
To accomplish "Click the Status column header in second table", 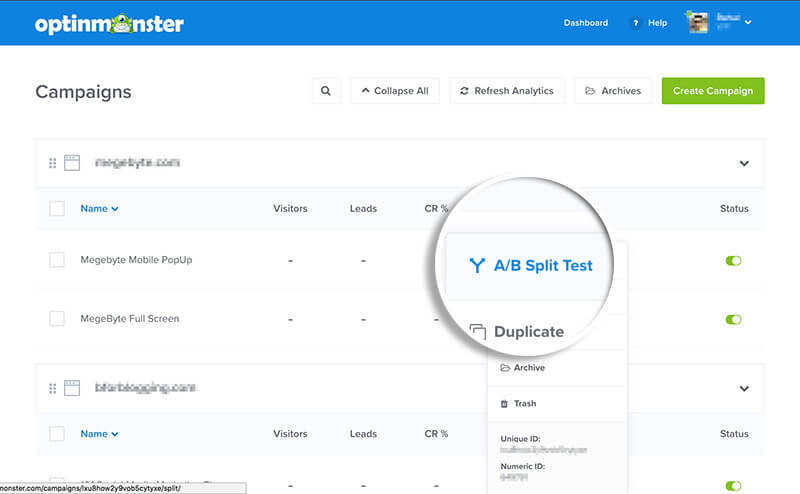I will [x=734, y=434].
